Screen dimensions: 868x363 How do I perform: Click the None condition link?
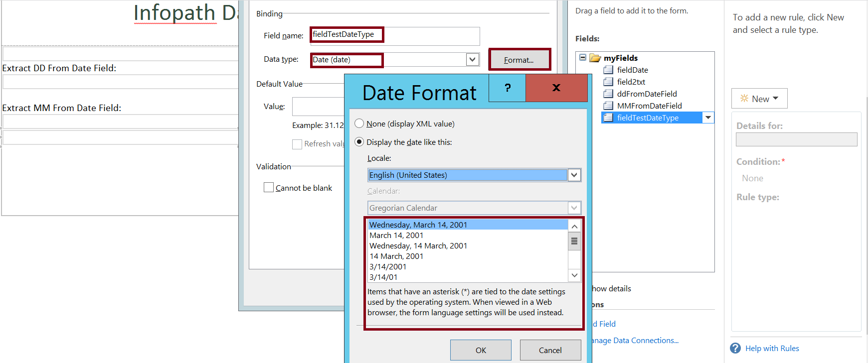tap(752, 178)
